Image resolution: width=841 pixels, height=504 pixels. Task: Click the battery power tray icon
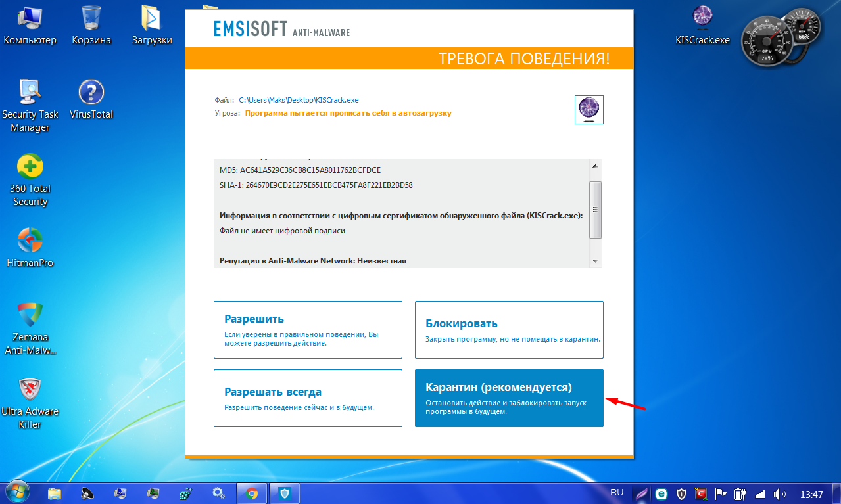point(740,493)
